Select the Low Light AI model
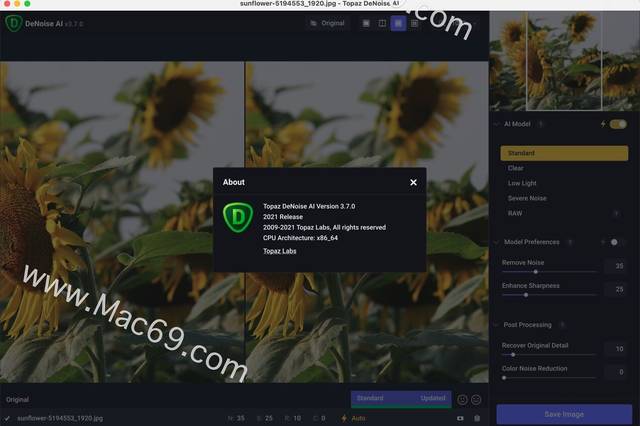 [564, 183]
